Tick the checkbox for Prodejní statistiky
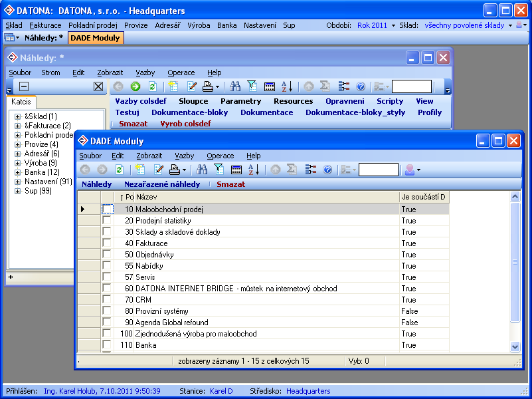Image resolution: width=532 pixels, height=399 pixels. (x=107, y=220)
